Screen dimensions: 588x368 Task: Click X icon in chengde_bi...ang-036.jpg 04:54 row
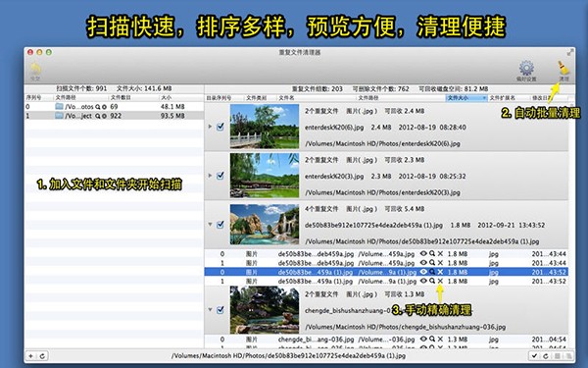tap(440, 339)
